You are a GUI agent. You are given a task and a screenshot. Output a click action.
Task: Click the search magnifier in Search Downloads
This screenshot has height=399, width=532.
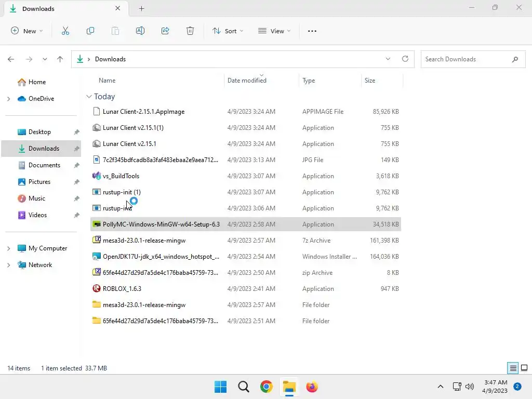pyautogui.click(x=515, y=59)
